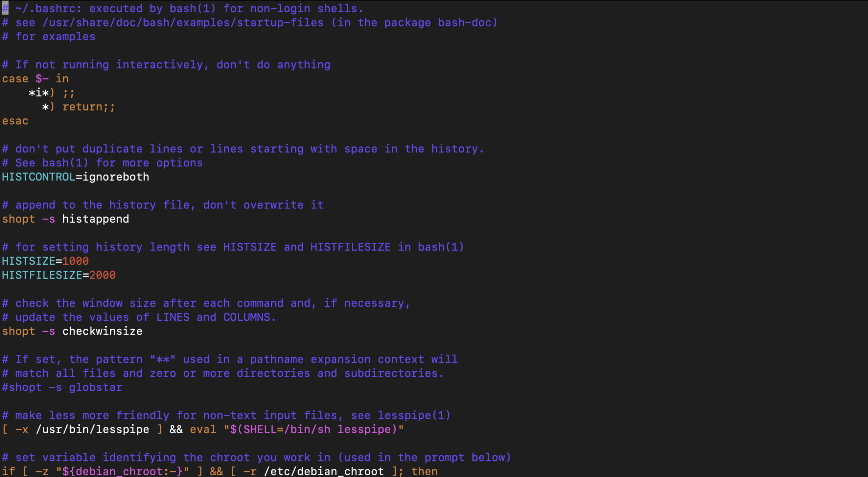Place cursor on esac keyword
Screen dimensions: 868x477
pyautogui.click(x=15, y=121)
